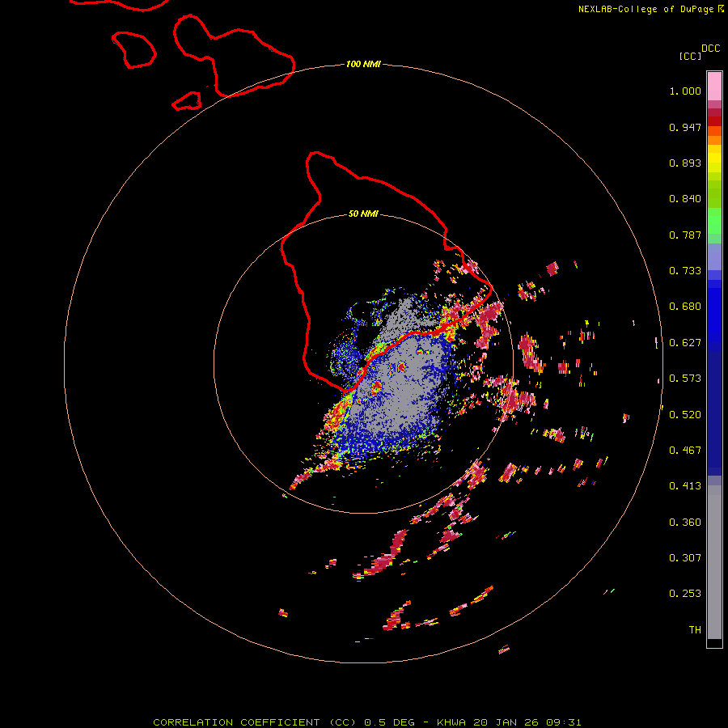Pick the light pink segment of the color bar
Image resolution: width=728 pixels, height=728 pixels.
(714, 87)
